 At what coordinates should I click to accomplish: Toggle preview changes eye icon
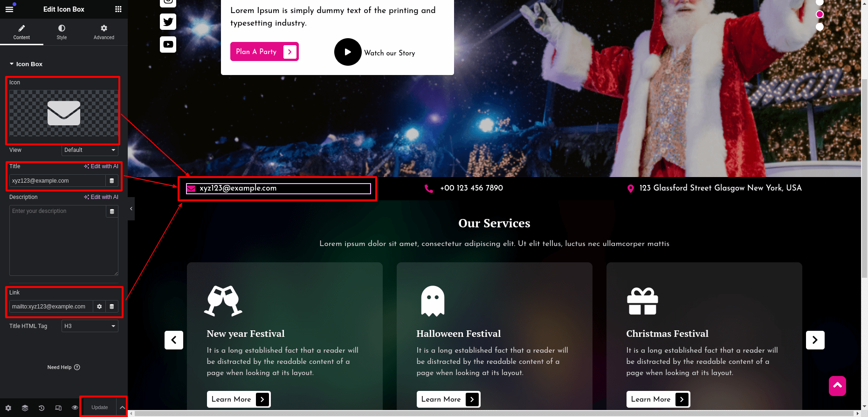click(x=75, y=408)
